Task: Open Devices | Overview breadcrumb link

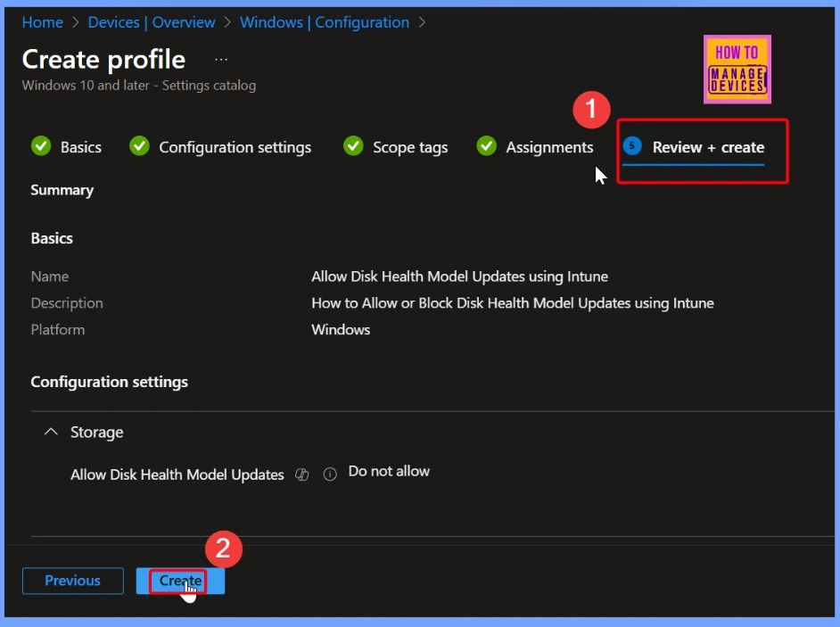Action: click(152, 22)
